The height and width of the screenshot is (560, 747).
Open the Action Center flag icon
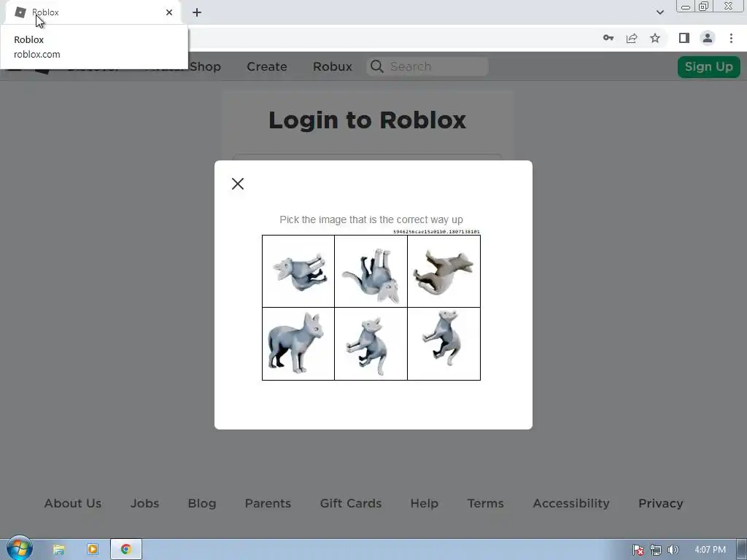point(638,550)
